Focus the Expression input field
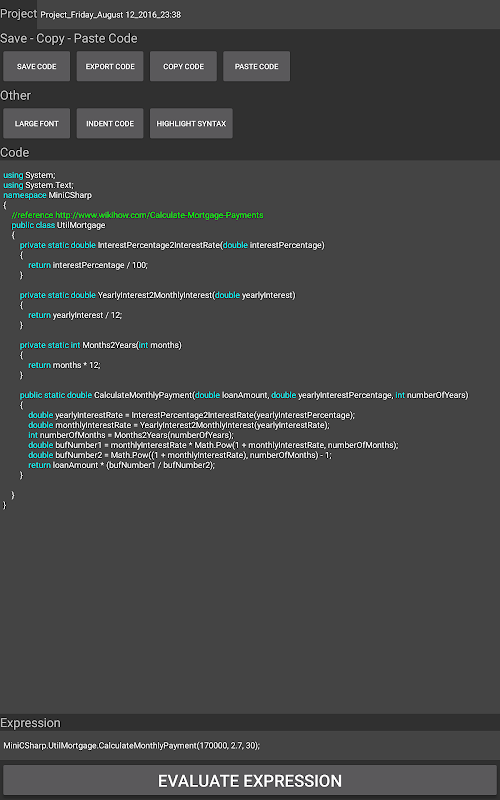Viewport: 500px width, 800px height. 250,745
